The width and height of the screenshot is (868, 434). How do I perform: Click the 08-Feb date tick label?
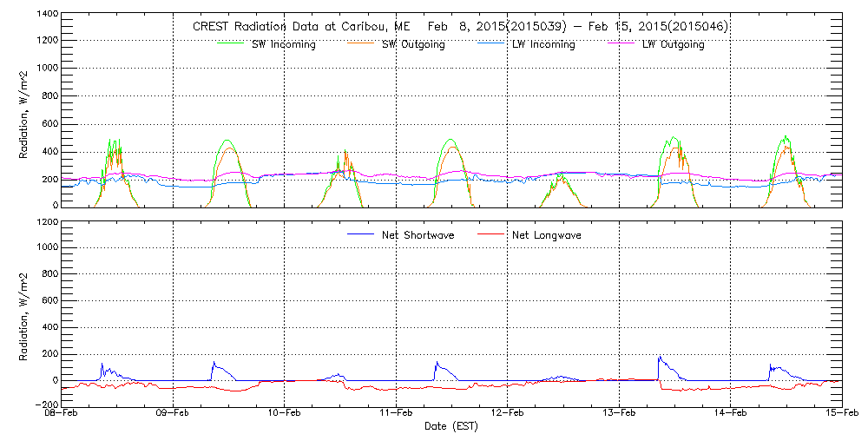pyautogui.click(x=62, y=414)
